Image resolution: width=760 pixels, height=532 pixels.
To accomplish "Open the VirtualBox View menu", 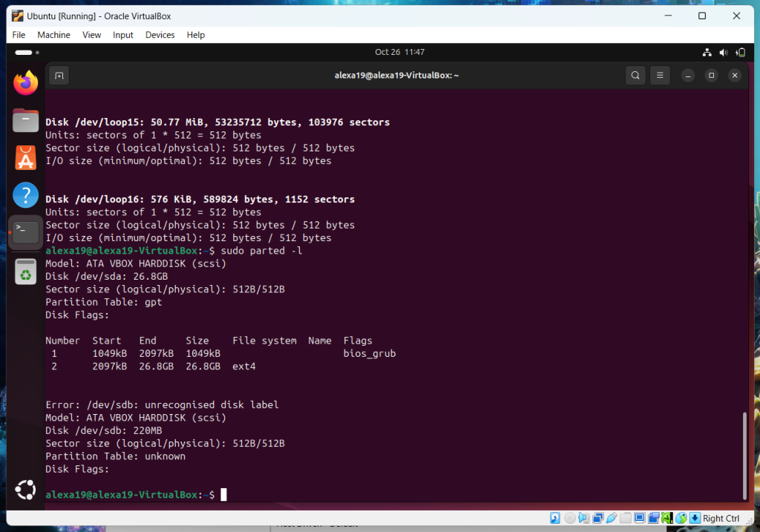I will tap(92, 35).
